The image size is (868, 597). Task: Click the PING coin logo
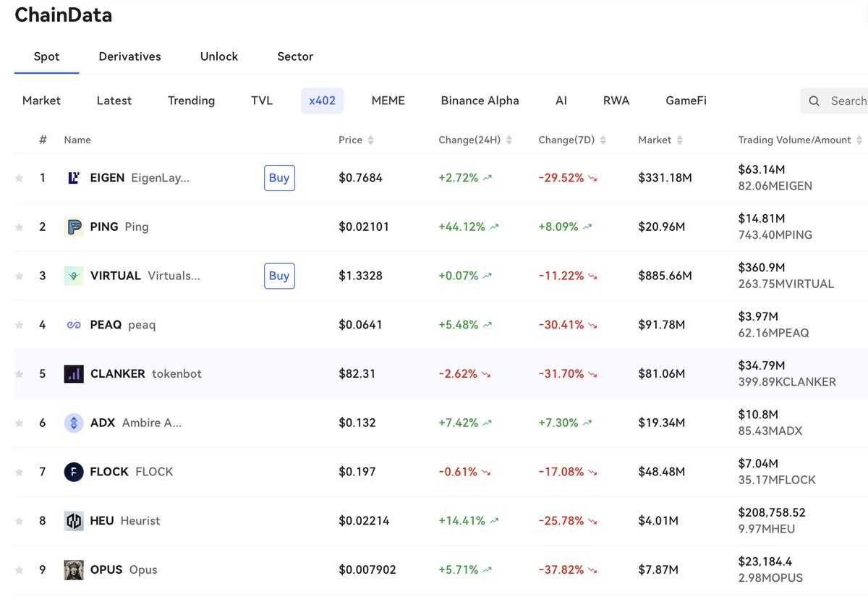74,226
